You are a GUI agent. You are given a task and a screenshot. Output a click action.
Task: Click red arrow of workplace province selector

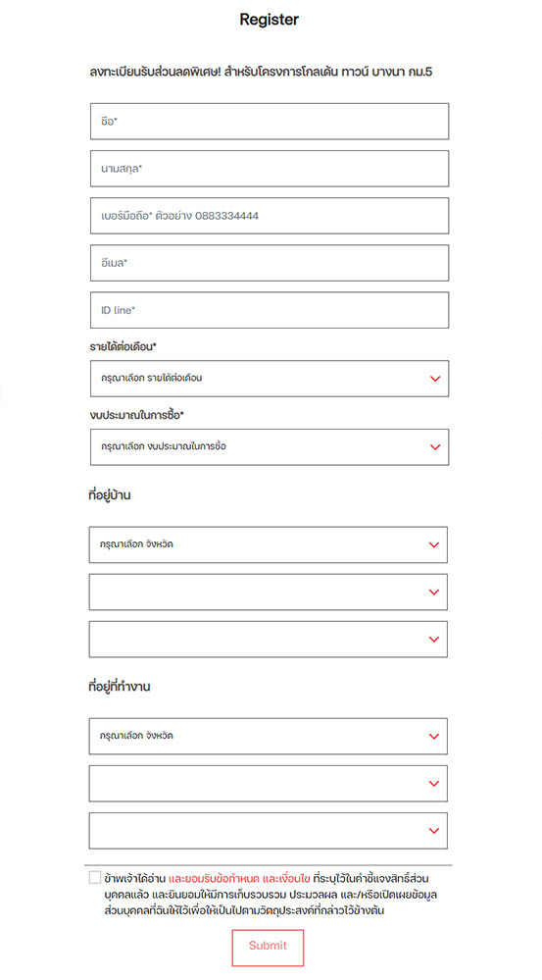tap(434, 737)
